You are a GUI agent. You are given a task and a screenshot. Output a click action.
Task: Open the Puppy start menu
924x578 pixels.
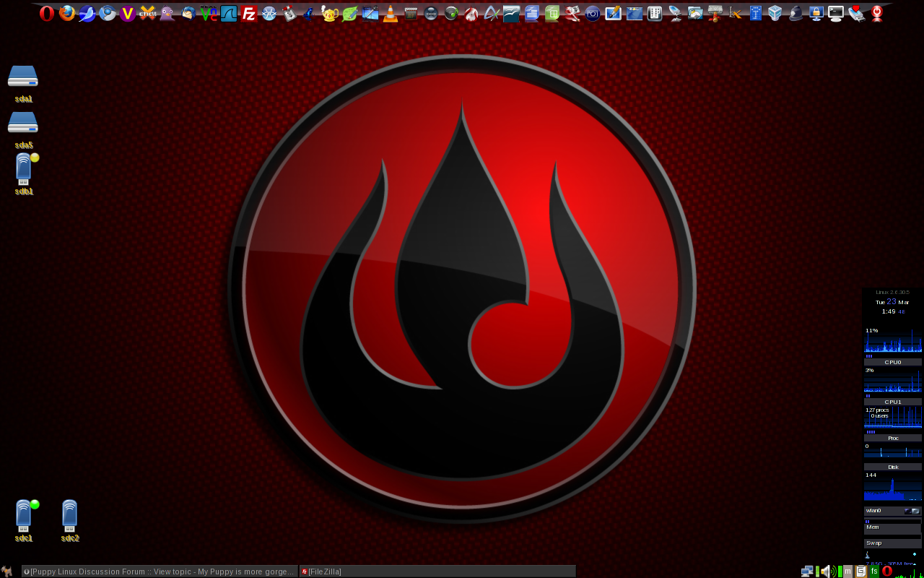pos(7,571)
